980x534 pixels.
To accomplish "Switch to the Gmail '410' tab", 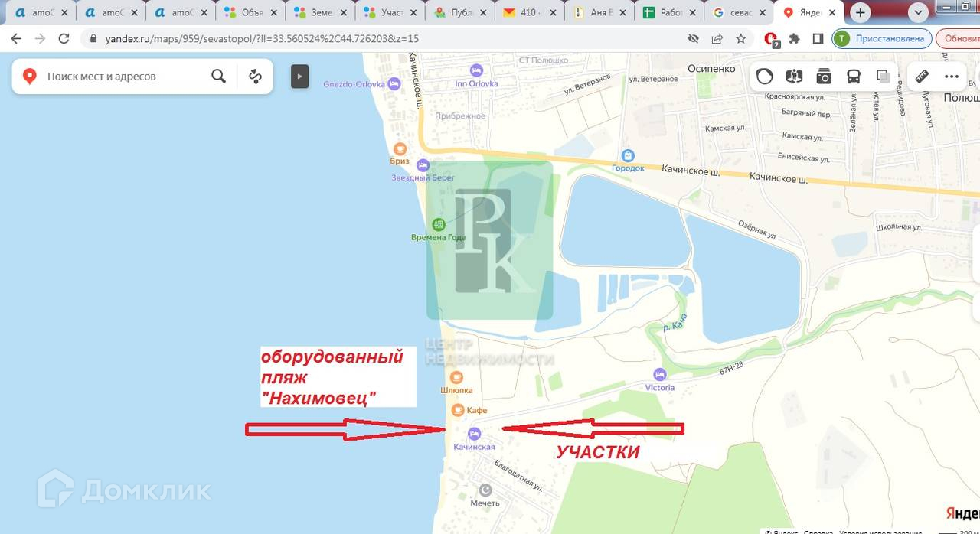I will coord(530,12).
